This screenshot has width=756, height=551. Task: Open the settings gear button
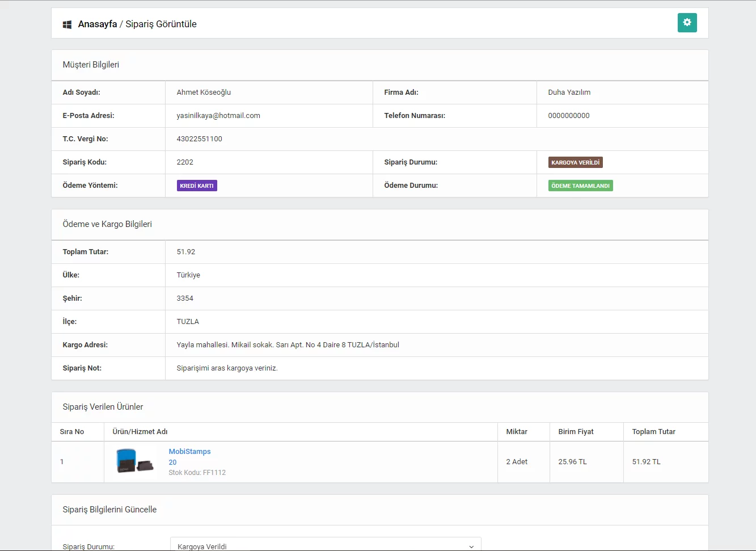pyautogui.click(x=687, y=23)
